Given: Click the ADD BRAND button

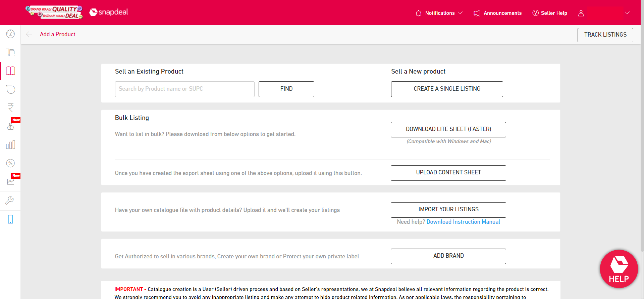Looking at the screenshot, I should [x=448, y=256].
